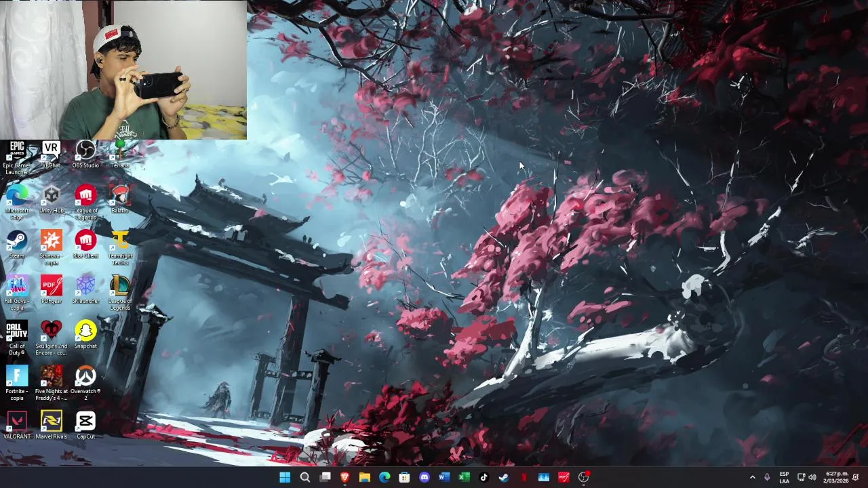The image size is (868, 488).
Task: Open the volume control in system tray
Action: click(812, 477)
